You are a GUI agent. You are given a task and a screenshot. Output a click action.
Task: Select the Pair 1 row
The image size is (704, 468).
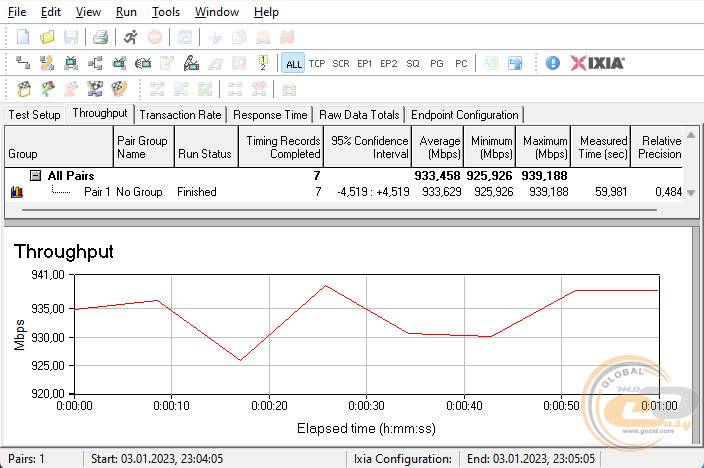tap(344, 192)
